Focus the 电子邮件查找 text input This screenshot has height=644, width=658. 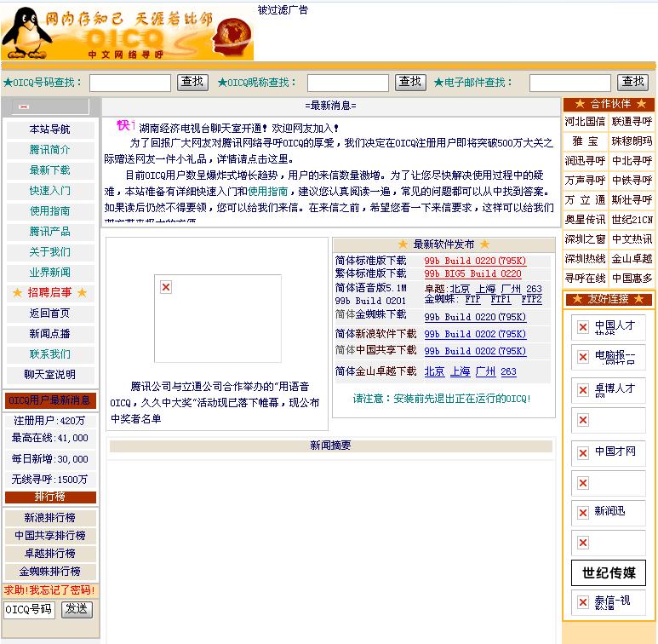(x=569, y=83)
